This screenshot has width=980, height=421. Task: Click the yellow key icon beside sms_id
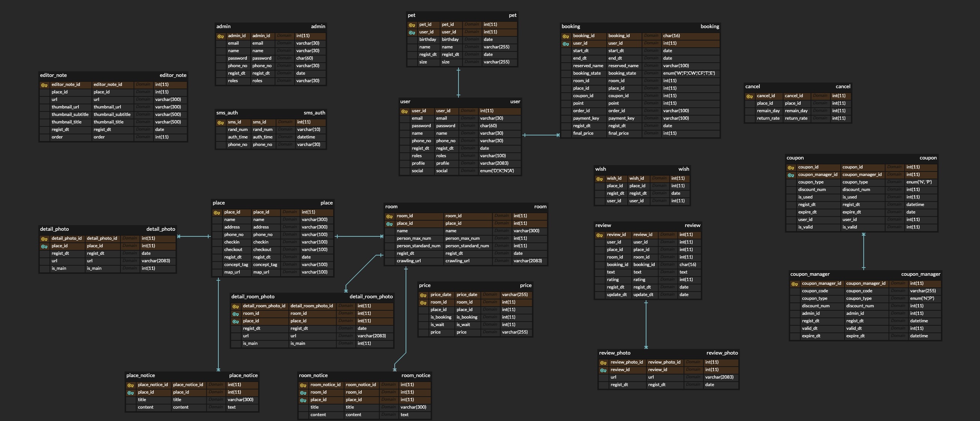click(220, 123)
